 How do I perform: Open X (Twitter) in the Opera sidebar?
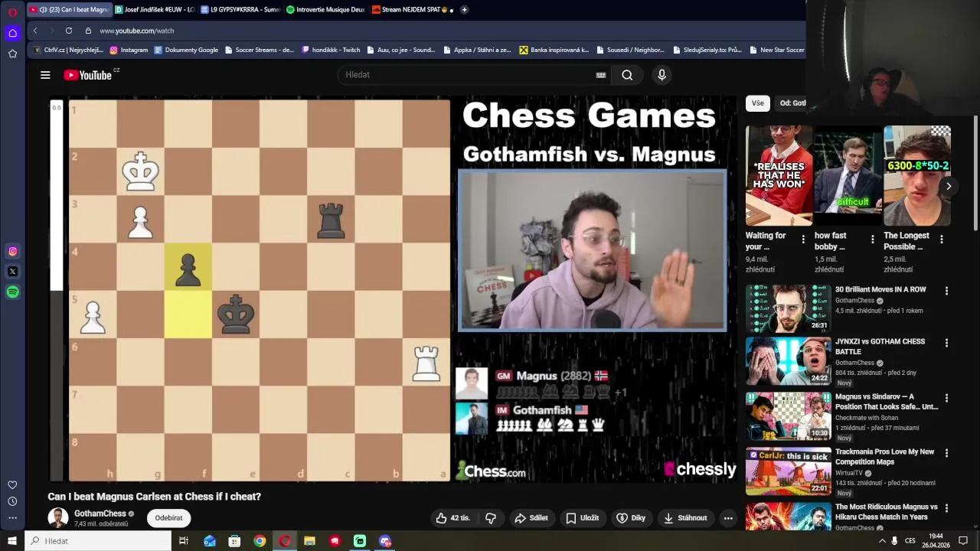[x=12, y=272]
